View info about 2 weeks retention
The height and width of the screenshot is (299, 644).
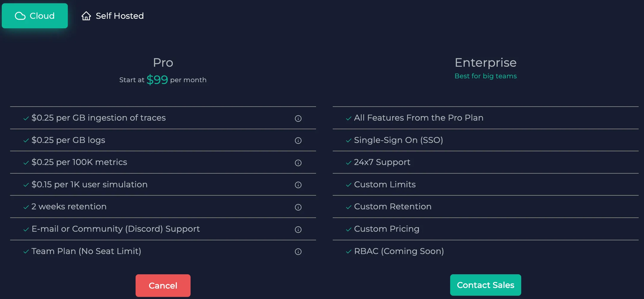point(298,207)
